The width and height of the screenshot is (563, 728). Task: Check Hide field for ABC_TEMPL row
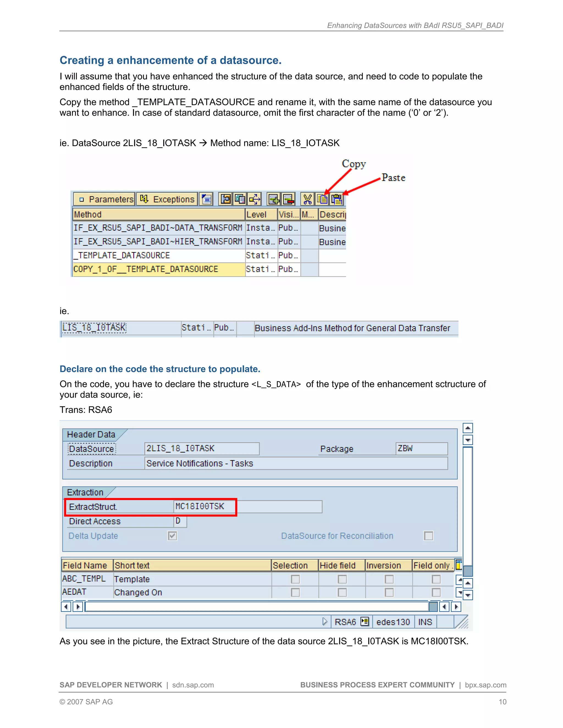pos(342,579)
